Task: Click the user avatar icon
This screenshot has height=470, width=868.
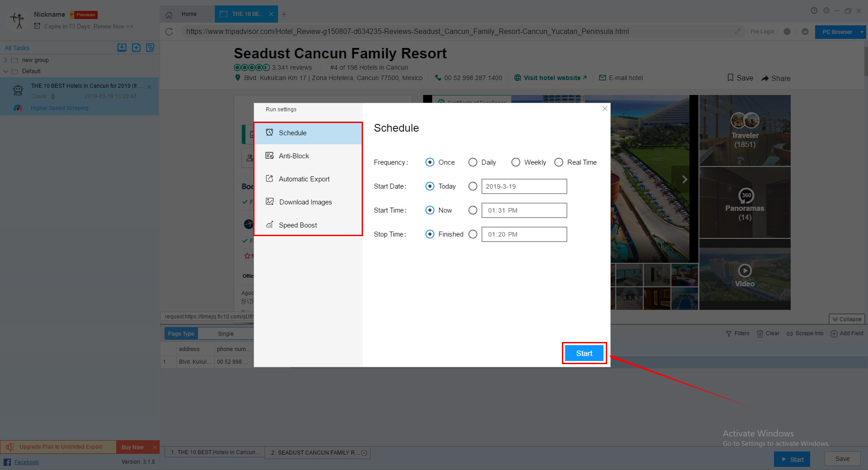Action: 18,20
